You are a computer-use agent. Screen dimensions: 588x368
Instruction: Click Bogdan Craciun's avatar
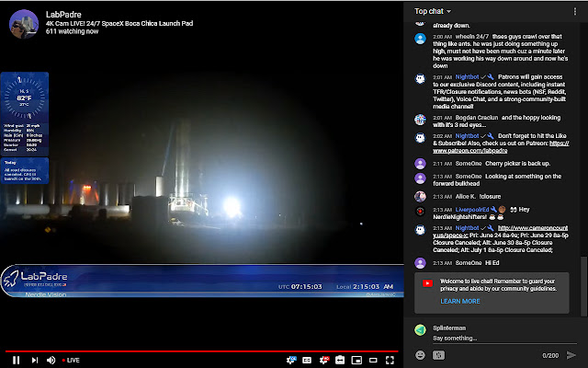point(421,120)
